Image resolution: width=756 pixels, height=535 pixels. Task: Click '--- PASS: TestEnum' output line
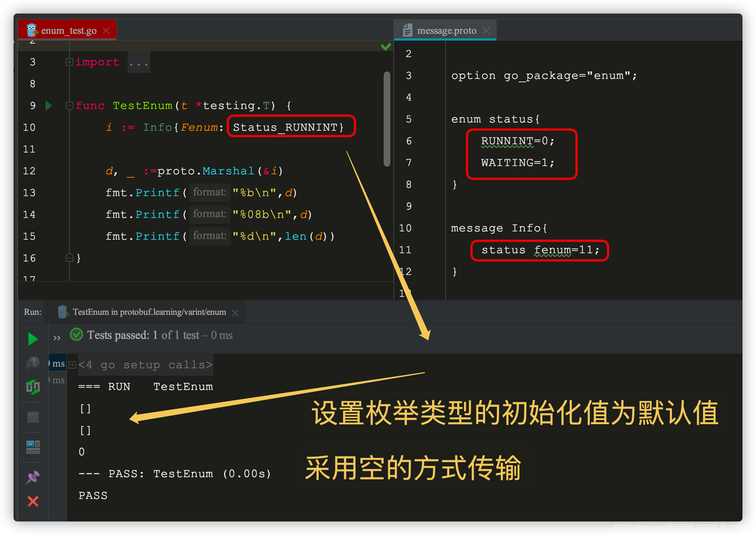pos(175,474)
